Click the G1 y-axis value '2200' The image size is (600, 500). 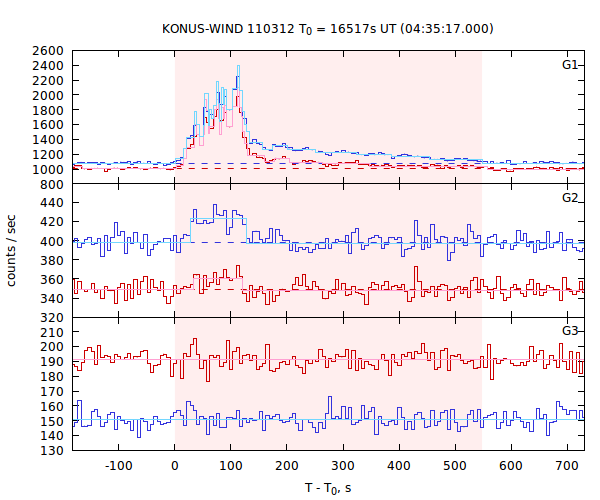pos(48,80)
